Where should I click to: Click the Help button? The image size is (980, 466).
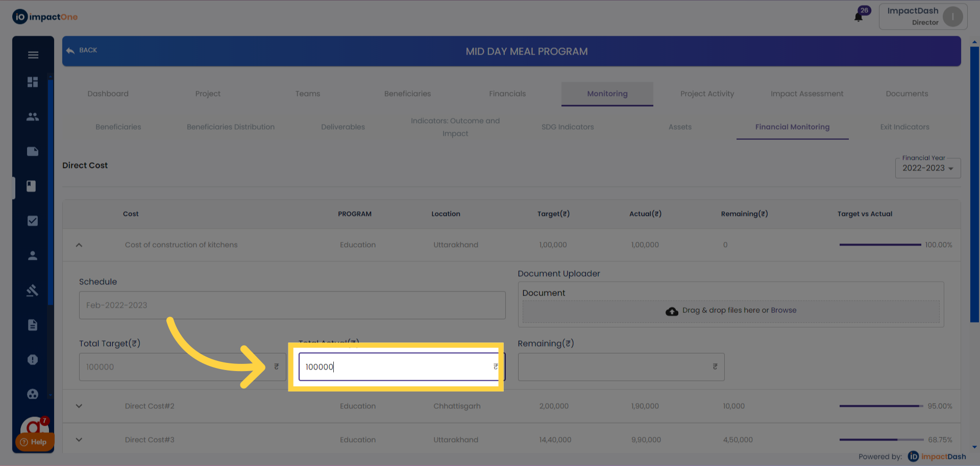(34, 442)
